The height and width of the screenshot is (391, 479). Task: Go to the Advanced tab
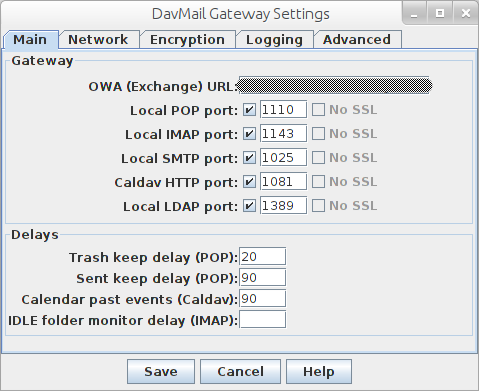[357, 40]
